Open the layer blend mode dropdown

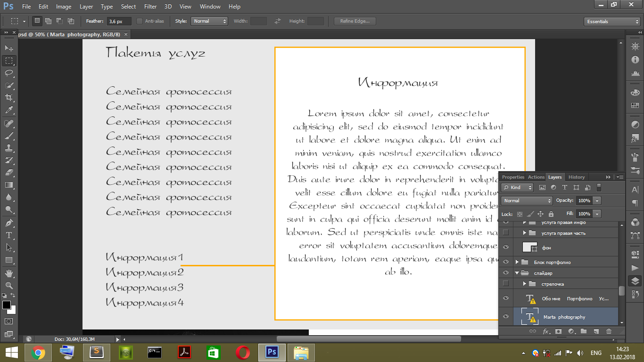pyautogui.click(x=526, y=201)
